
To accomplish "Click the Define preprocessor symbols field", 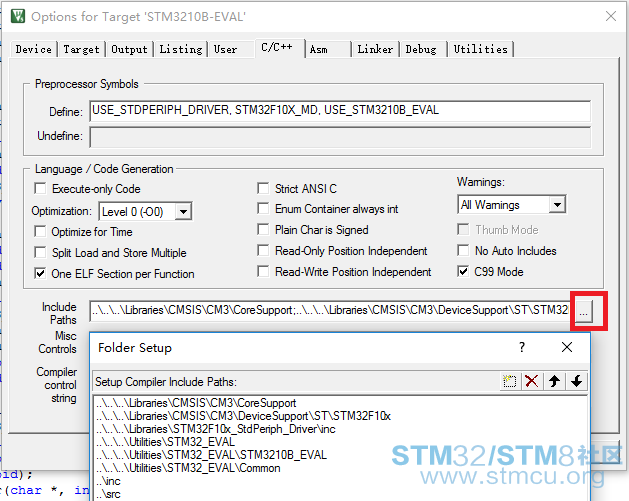I will [340, 111].
